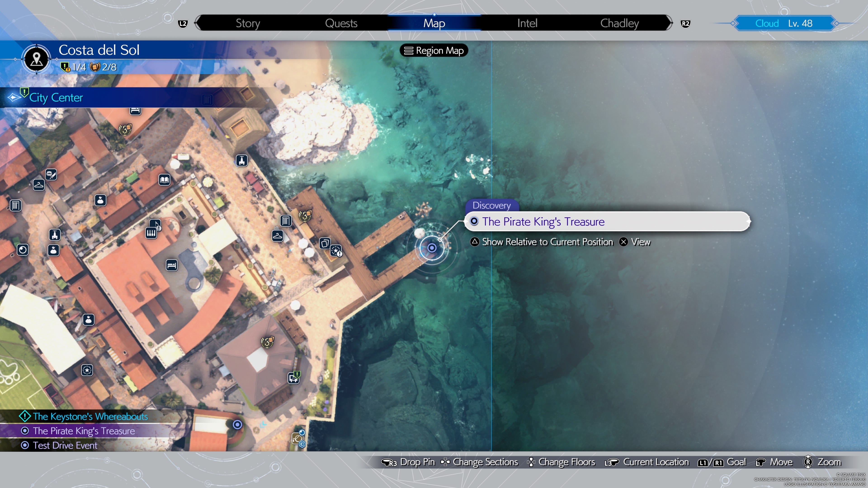
Task: Click the Costa del Sol location pin icon
Action: [36, 59]
